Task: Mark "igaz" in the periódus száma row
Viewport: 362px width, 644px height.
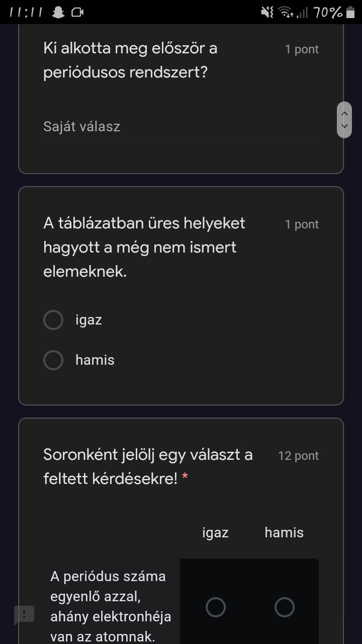Action: click(x=216, y=607)
